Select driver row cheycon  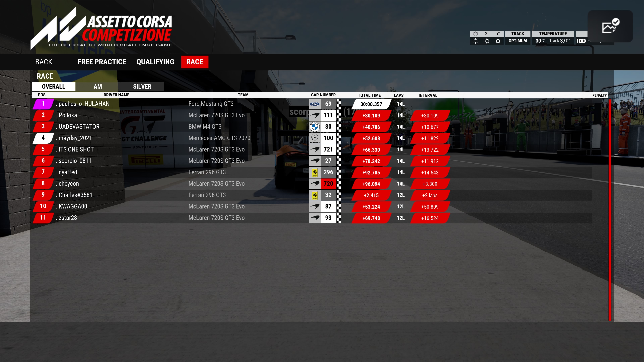[x=312, y=184]
